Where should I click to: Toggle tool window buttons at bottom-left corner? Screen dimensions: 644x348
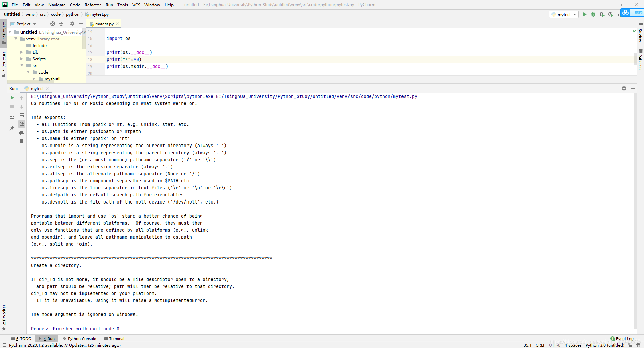tap(4, 345)
